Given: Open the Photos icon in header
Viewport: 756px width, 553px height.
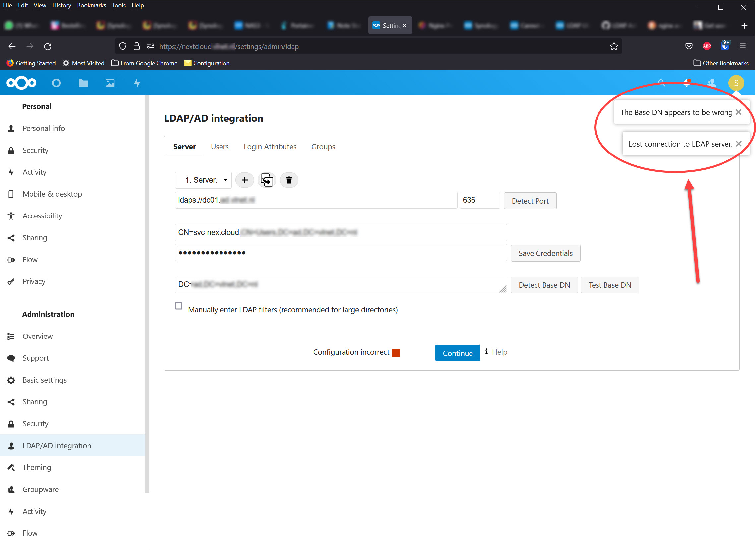Looking at the screenshot, I should click(110, 83).
